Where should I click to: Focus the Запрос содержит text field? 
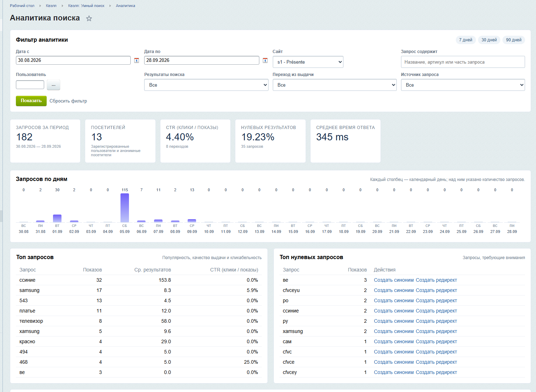[463, 62]
